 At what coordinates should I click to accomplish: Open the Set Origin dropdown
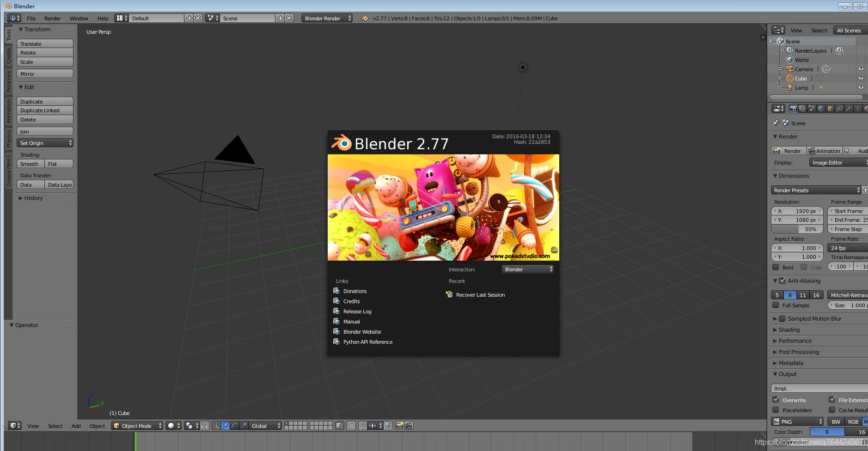45,143
